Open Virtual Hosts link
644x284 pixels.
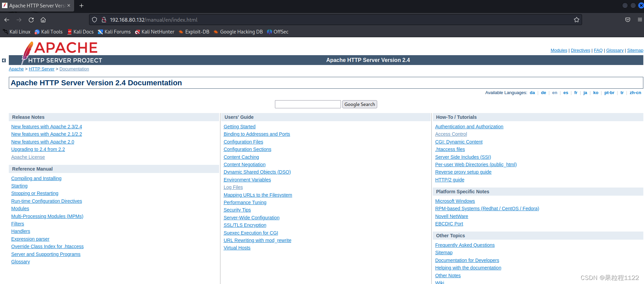(237, 248)
